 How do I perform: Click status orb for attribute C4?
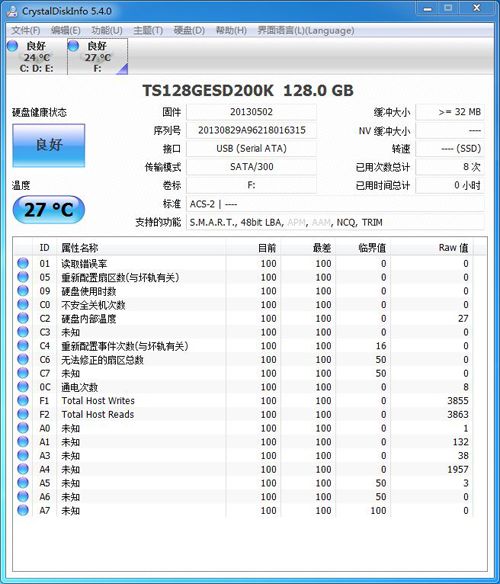pos(23,346)
